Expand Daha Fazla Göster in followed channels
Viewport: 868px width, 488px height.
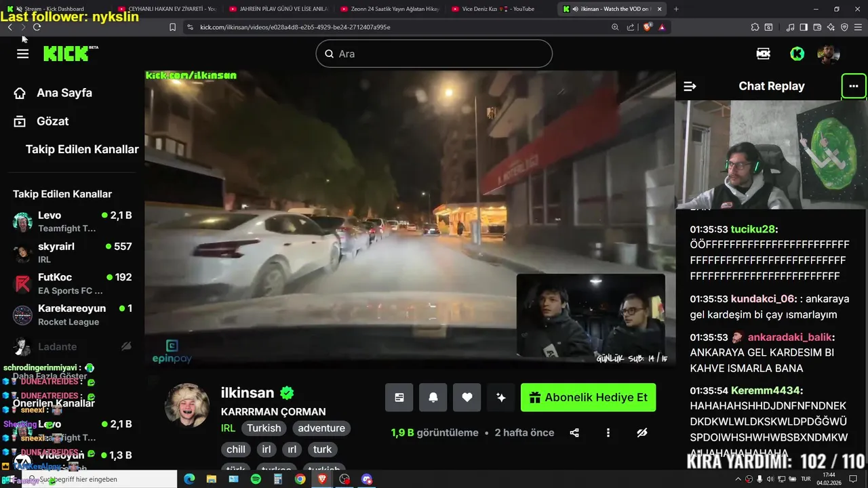[50, 376]
